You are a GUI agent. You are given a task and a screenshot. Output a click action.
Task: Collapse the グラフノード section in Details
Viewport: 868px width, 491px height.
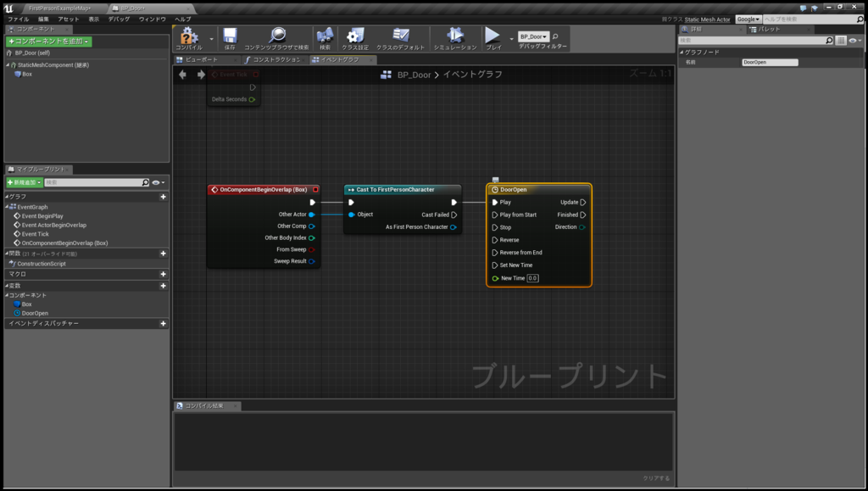(x=682, y=52)
